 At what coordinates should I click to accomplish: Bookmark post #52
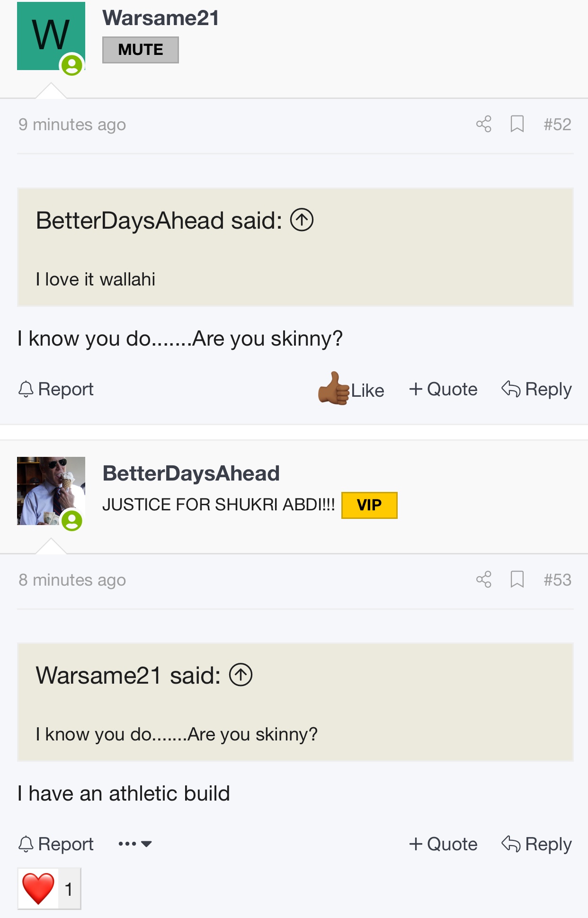[517, 124]
